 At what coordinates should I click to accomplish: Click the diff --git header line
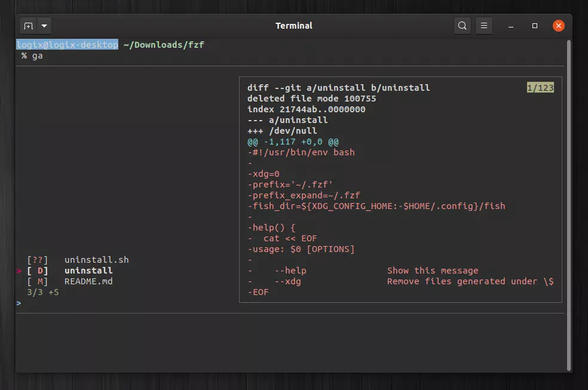pos(338,88)
